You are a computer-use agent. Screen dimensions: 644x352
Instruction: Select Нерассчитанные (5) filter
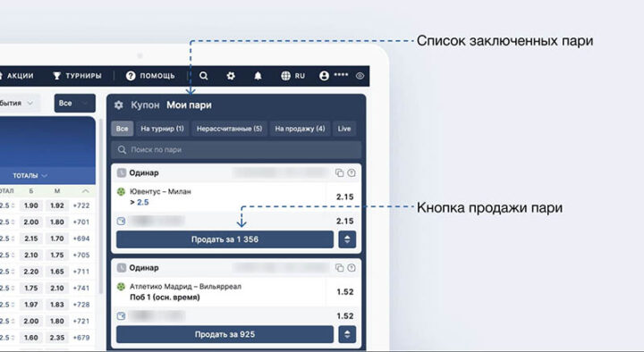pyautogui.click(x=229, y=129)
